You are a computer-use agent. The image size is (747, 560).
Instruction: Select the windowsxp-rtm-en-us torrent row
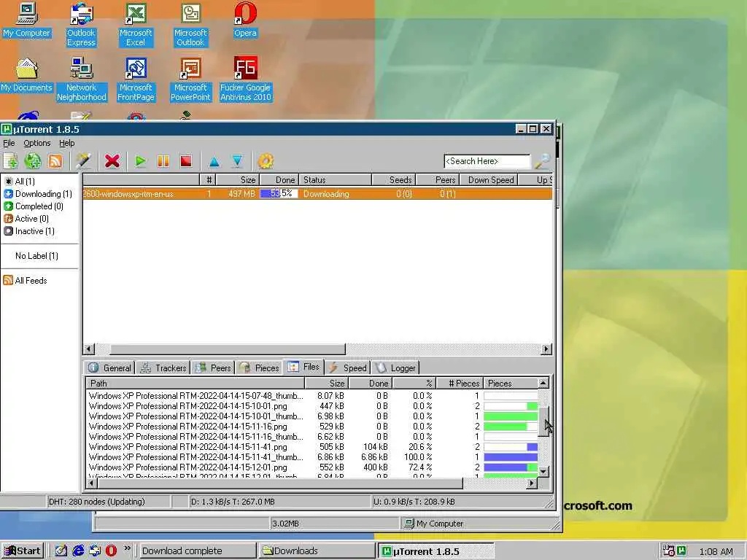click(x=317, y=194)
